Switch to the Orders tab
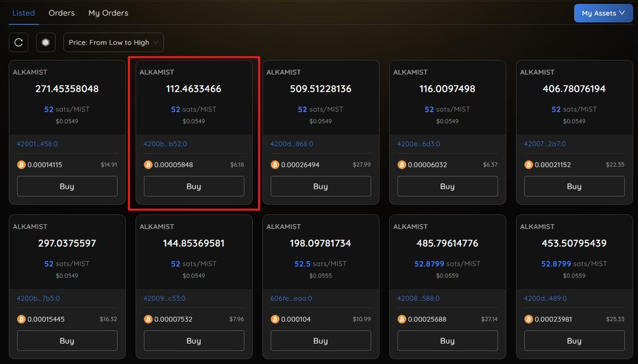This screenshot has height=364, width=638. pos(61,13)
